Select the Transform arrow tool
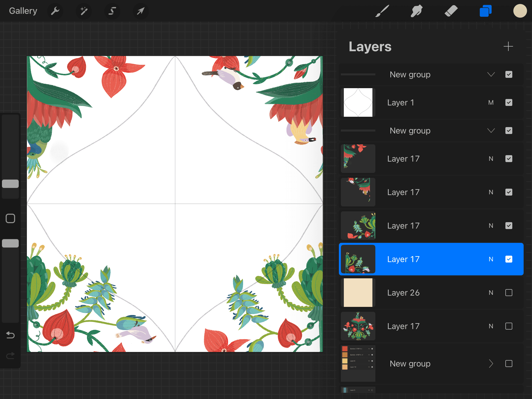 point(141,11)
